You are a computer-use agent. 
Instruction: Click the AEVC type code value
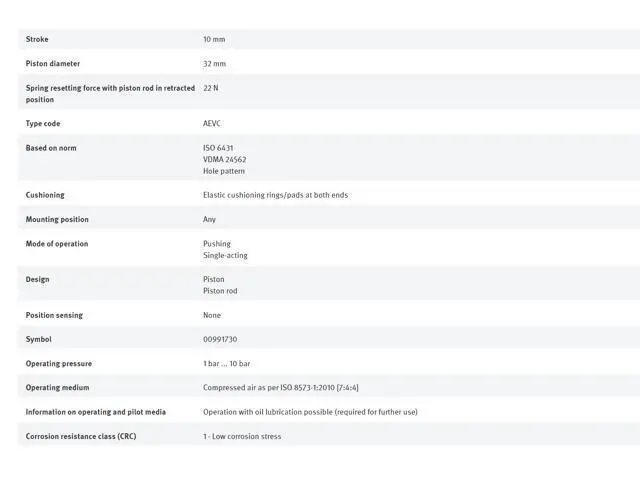(x=212, y=123)
